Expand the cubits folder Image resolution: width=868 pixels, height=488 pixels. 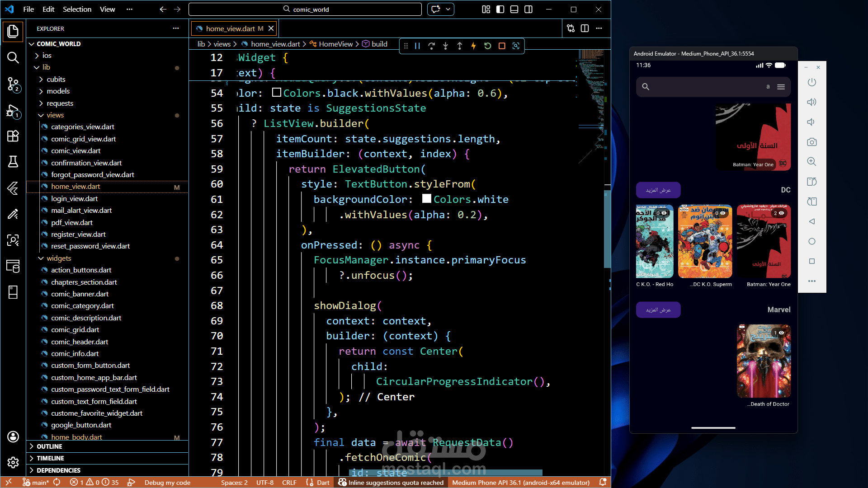pos(56,79)
